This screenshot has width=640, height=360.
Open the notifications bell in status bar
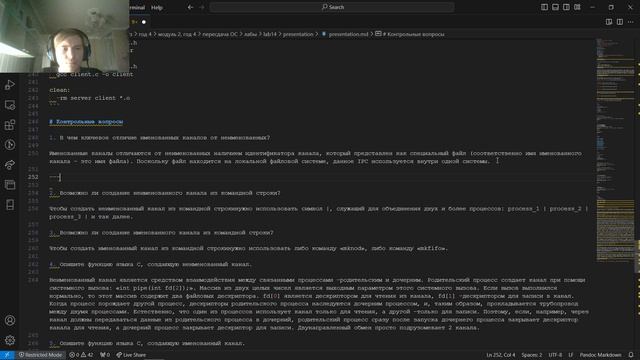click(x=631, y=355)
